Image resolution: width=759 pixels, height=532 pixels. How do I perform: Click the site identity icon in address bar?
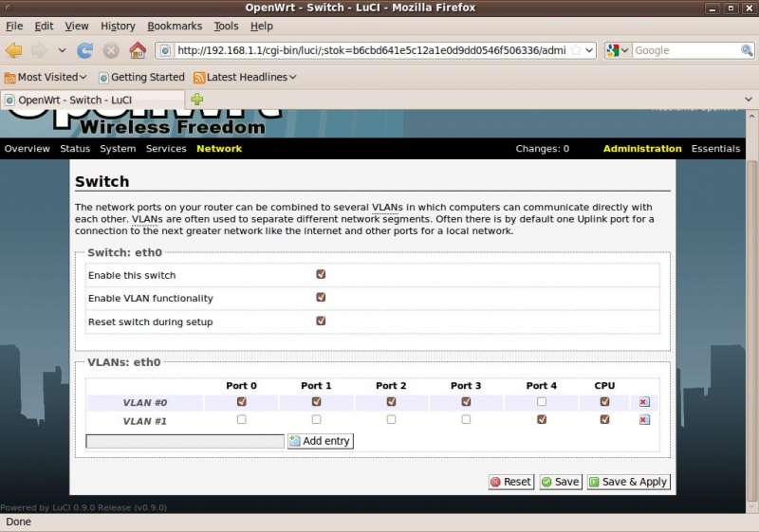[x=165, y=50]
